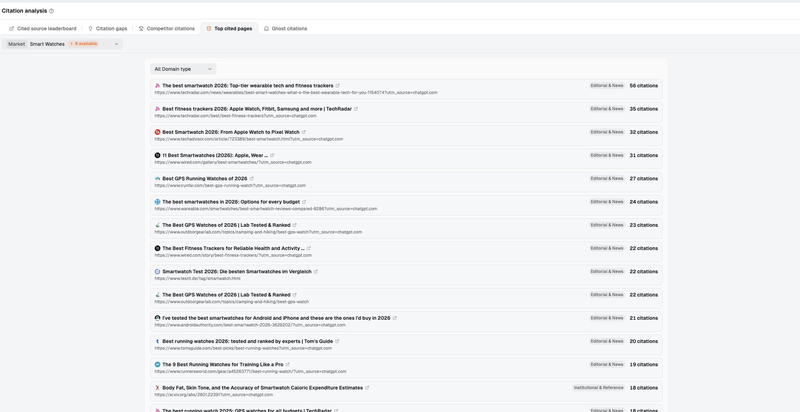Click Android Authority favicon on tested smartwatches row
800x412 pixels.
(158, 318)
